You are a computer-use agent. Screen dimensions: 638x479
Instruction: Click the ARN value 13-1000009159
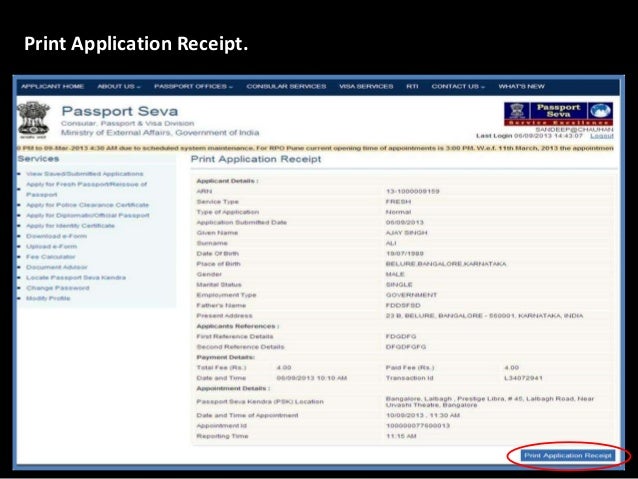413,191
